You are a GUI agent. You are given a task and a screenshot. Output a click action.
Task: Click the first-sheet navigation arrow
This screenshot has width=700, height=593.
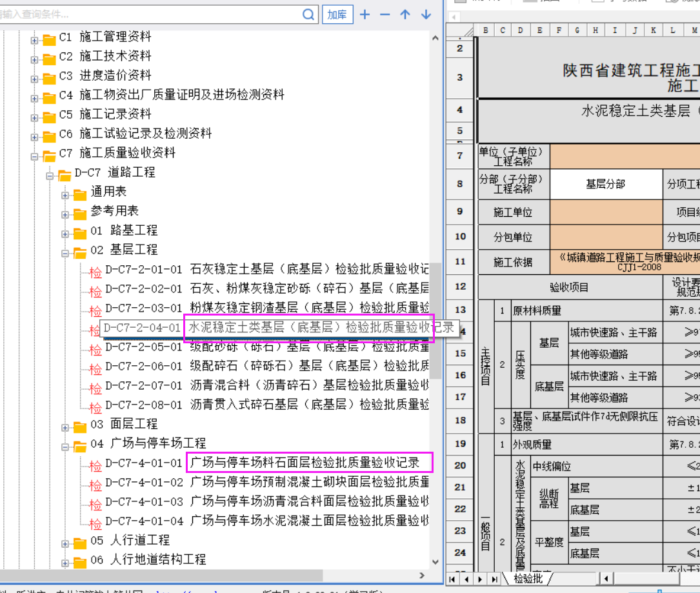[452, 579]
